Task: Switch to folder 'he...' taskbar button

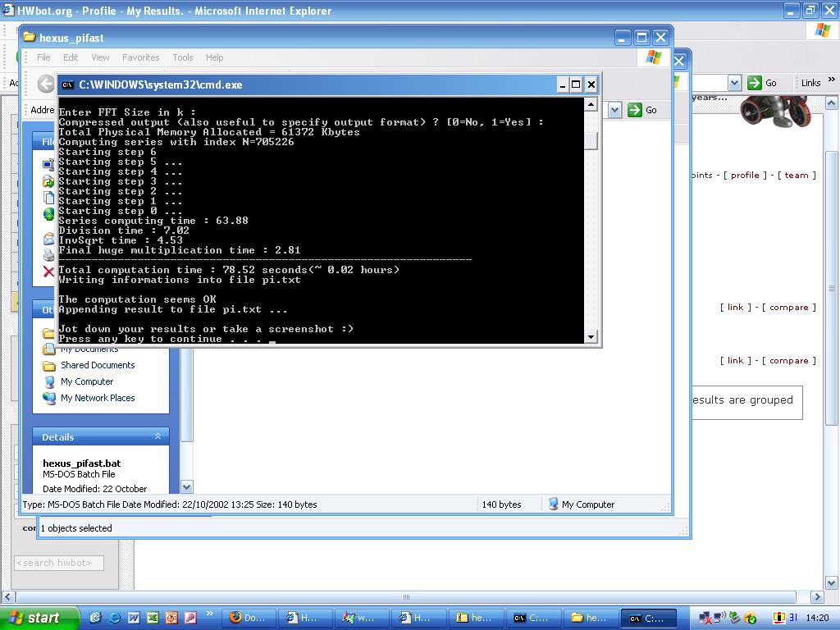Action: 590,618
